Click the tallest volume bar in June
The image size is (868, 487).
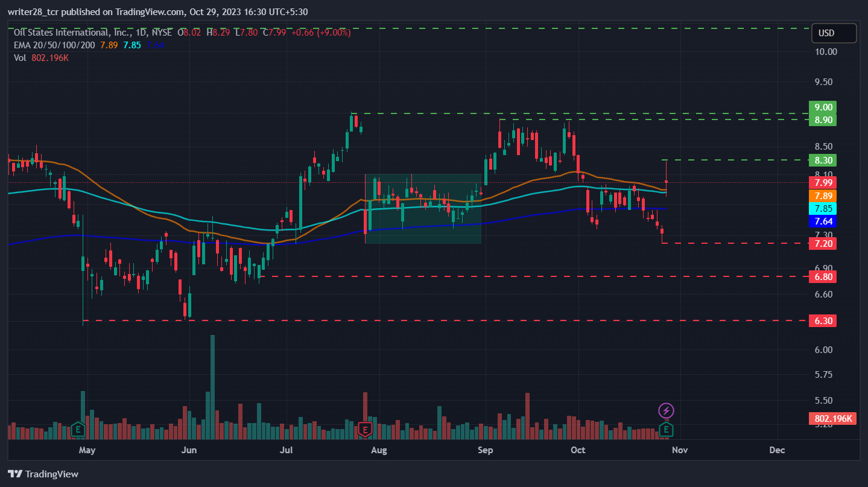tap(212, 387)
